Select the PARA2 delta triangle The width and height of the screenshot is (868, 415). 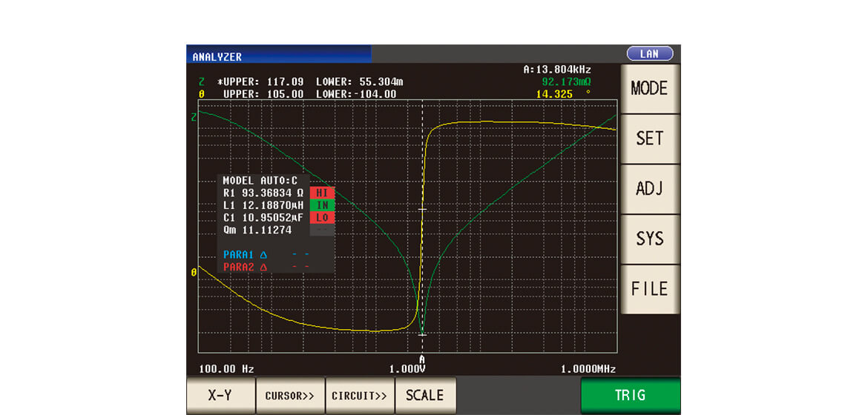tap(263, 267)
